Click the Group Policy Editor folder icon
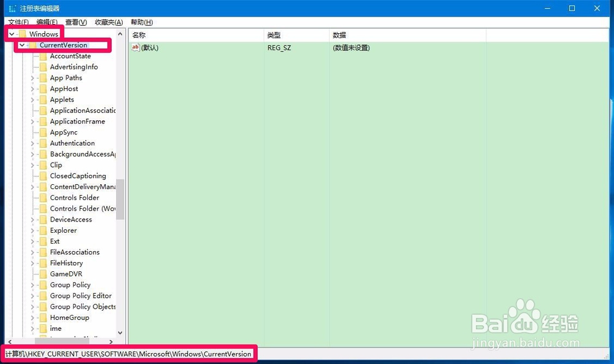The width and height of the screenshot is (614, 364). (43, 296)
